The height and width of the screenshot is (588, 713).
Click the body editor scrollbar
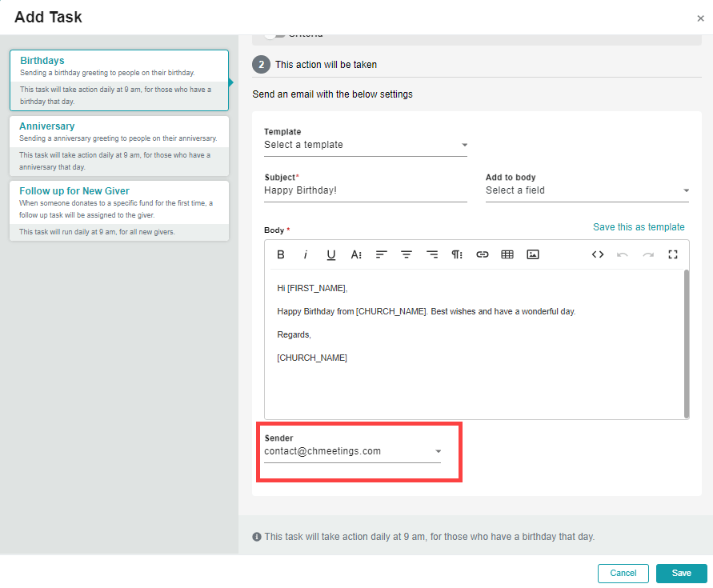(686, 344)
